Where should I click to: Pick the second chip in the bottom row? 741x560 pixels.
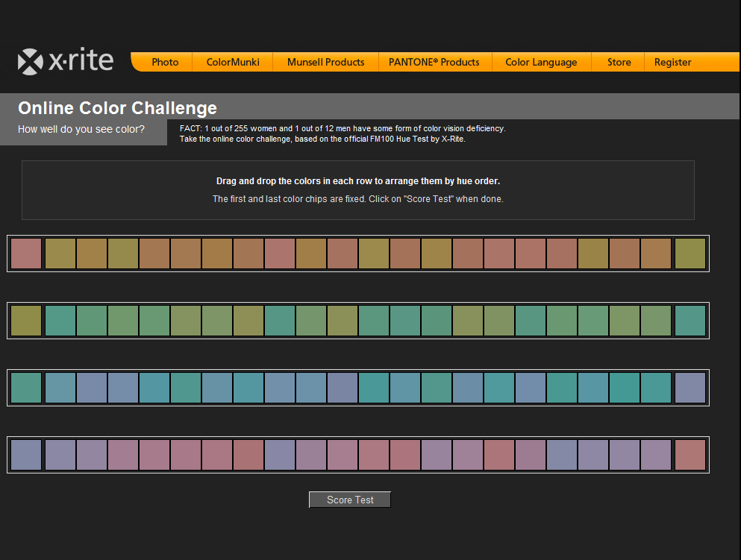point(60,455)
